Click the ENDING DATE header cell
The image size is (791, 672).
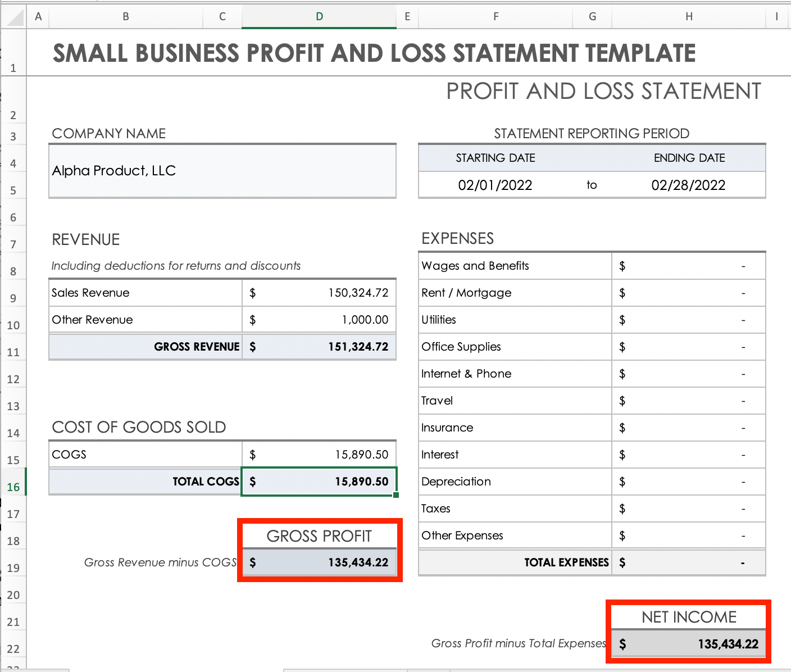tap(689, 158)
